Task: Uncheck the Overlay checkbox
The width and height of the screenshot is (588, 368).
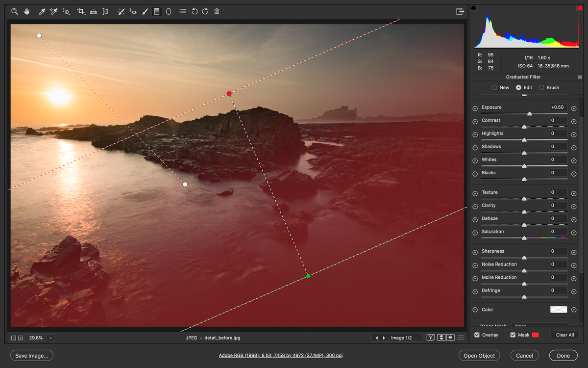Action: click(477, 335)
